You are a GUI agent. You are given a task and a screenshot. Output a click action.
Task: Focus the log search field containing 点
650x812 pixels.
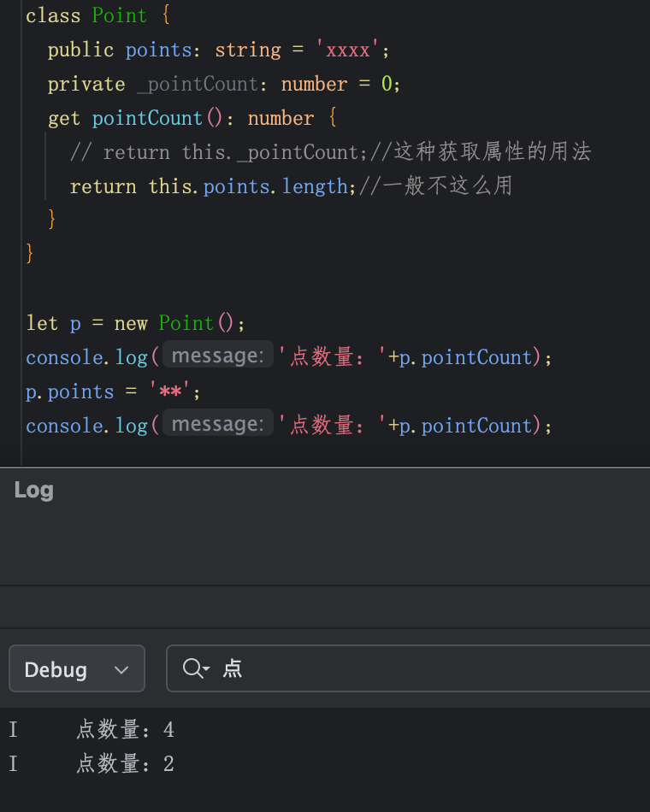click(x=409, y=668)
